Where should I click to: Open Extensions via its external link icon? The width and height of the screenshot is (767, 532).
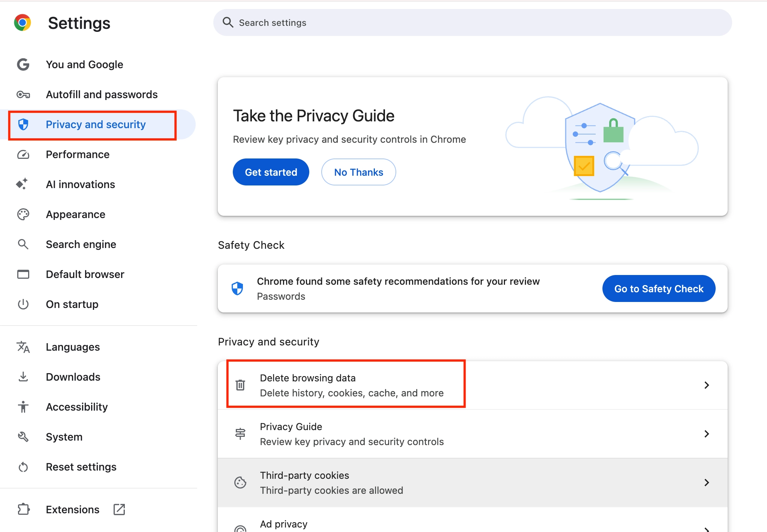[x=120, y=509]
